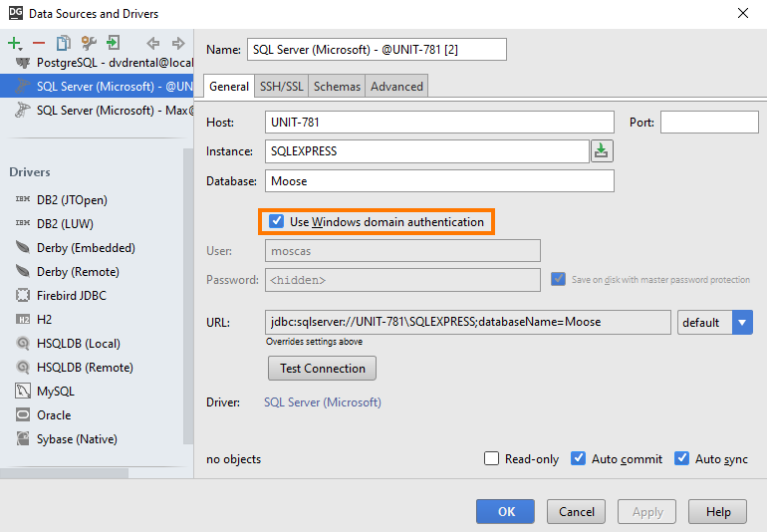Open the URL type default dropdown

pyautogui.click(x=714, y=322)
